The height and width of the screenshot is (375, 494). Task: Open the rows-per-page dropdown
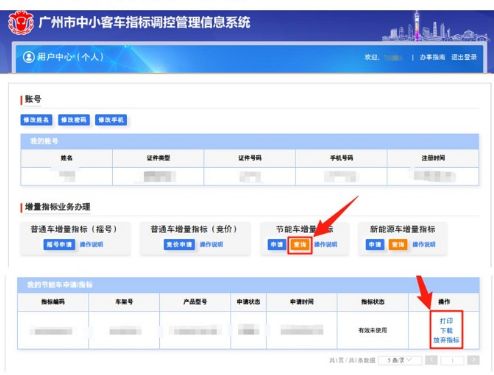coord(400,360)
